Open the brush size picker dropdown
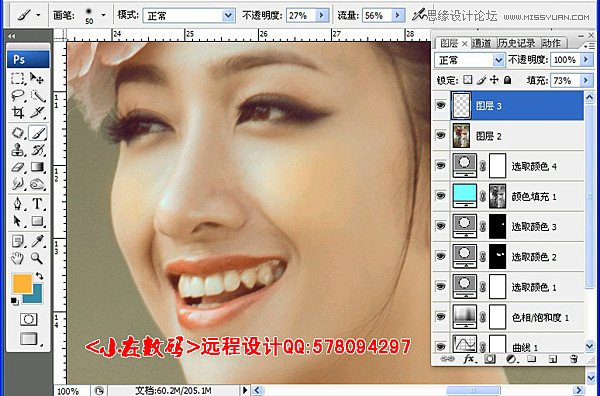 103,15
